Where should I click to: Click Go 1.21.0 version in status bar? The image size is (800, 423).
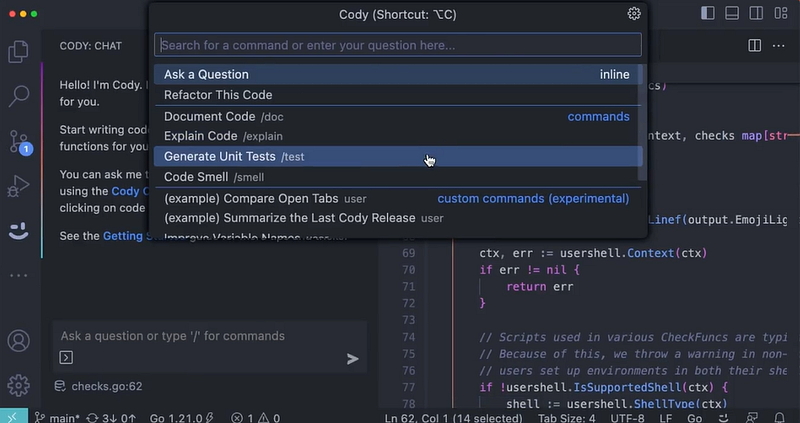click(x=181, y=418)
